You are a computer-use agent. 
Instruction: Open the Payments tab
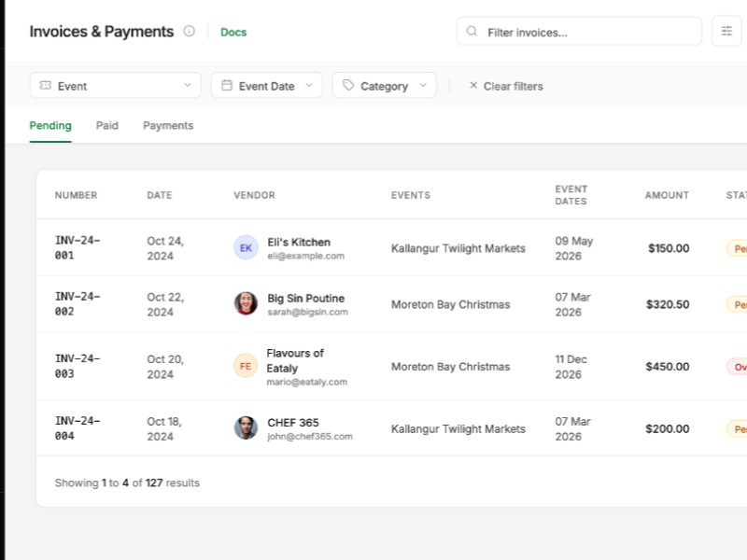168,125
